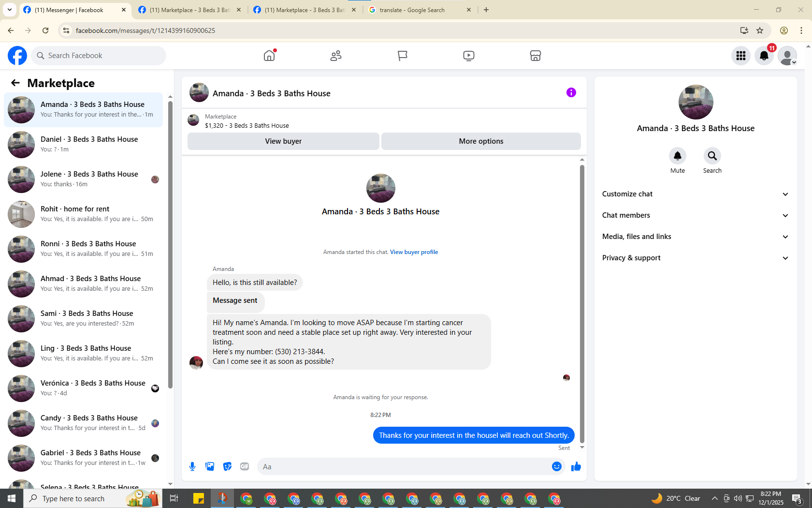The height and width of the screenshot is (508, 812).
Task: Attach a photo file icon
Action: [x=210, y=466]
